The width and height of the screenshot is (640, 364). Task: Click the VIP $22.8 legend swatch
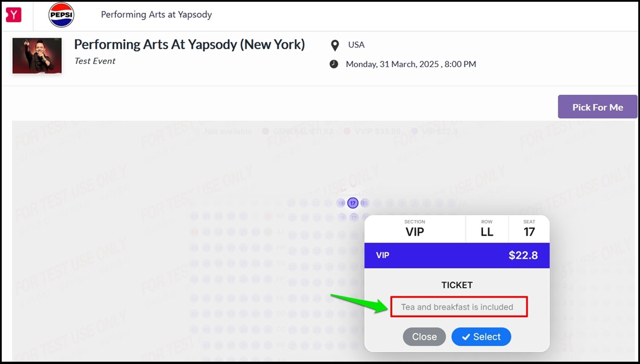tap(415, 132)
